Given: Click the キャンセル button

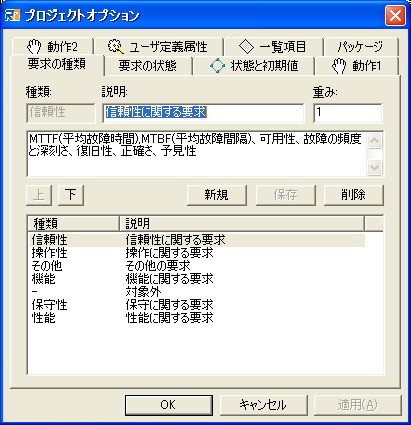Looking at the screenshot, I should (263, 405).
